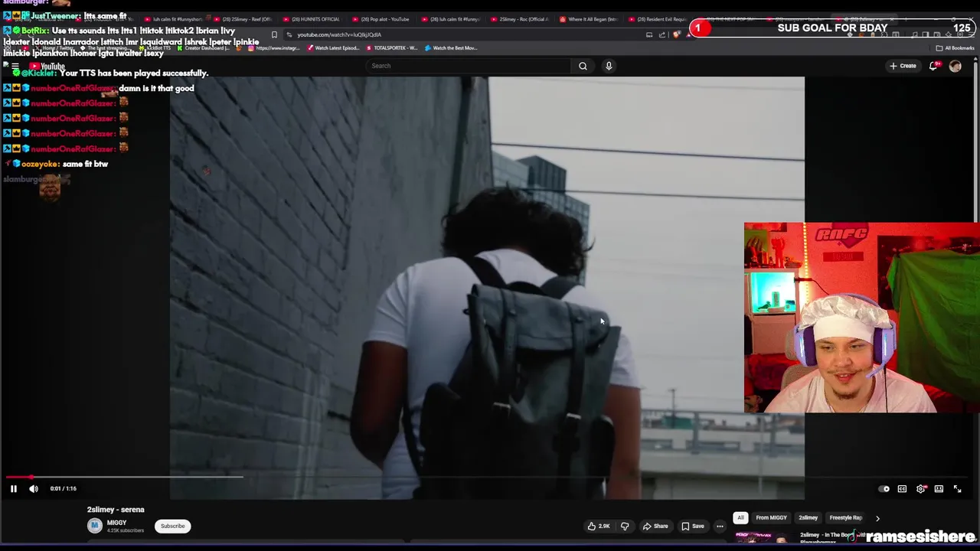Open the player settings gear
980x551 pixels.
pos(921,489)
